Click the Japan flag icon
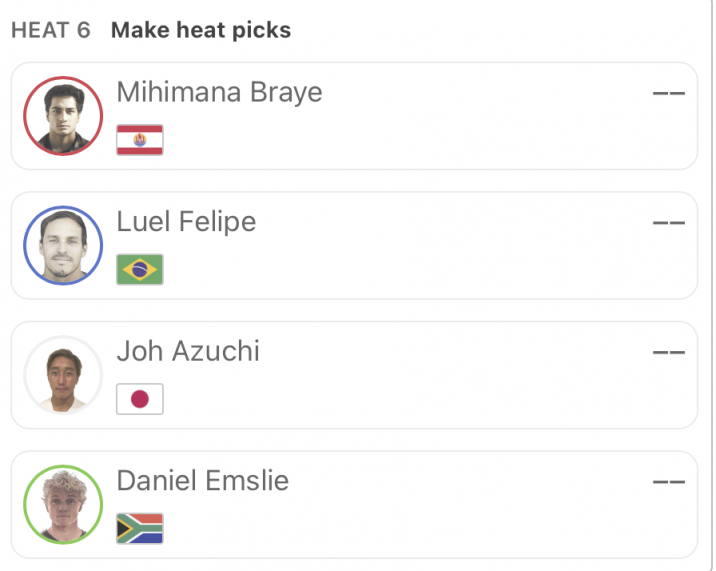This screenshot has width=716, height=571. (140, 399)
